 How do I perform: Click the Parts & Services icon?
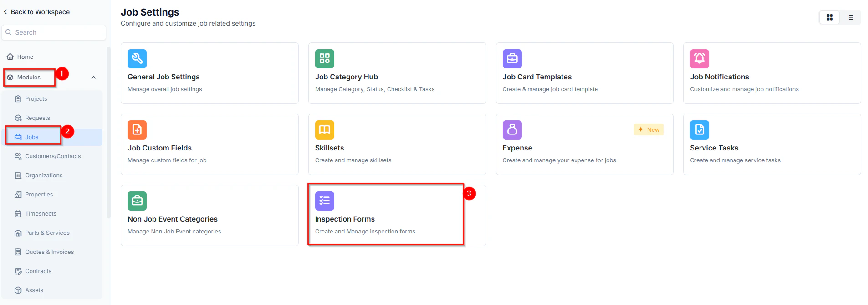point(18,233)
